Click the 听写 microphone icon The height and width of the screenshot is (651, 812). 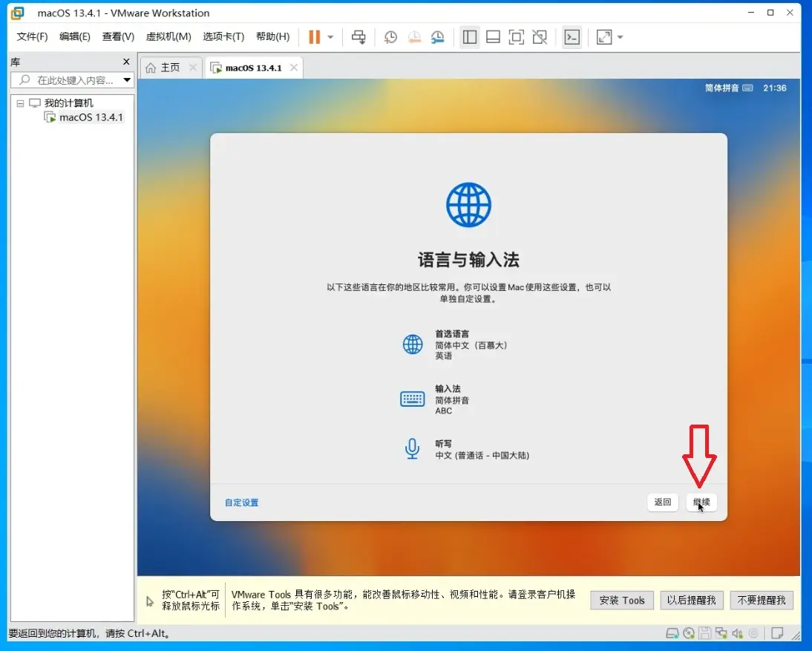point(412,449)
